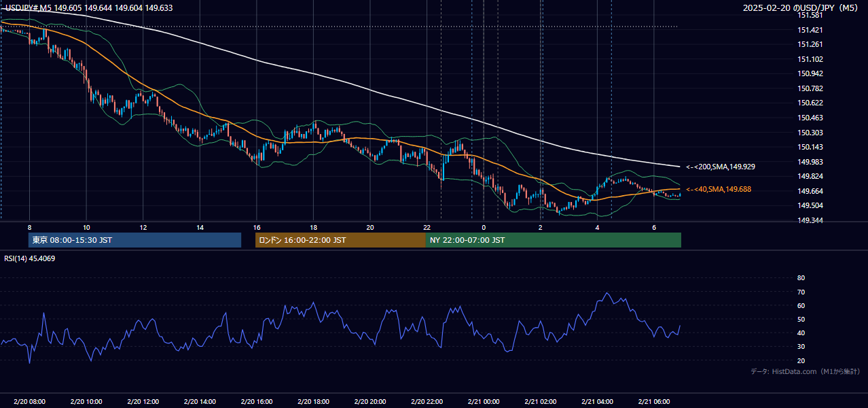This screenshot has width=868, height=408.
Task: Click RSI scale value 70
Action: pos(801,292)
